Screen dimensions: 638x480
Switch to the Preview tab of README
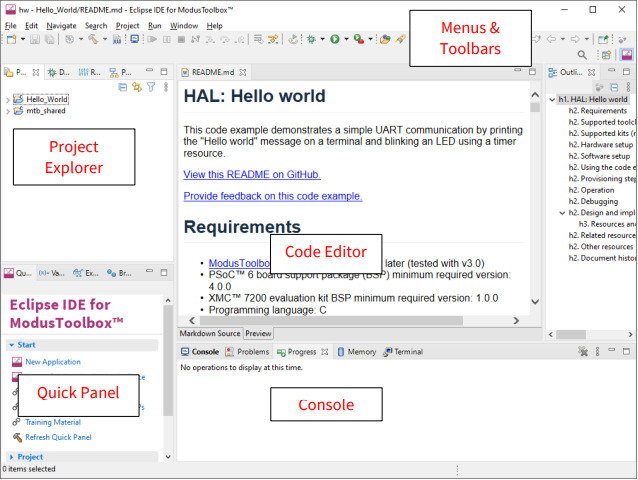tap(258, 333)
